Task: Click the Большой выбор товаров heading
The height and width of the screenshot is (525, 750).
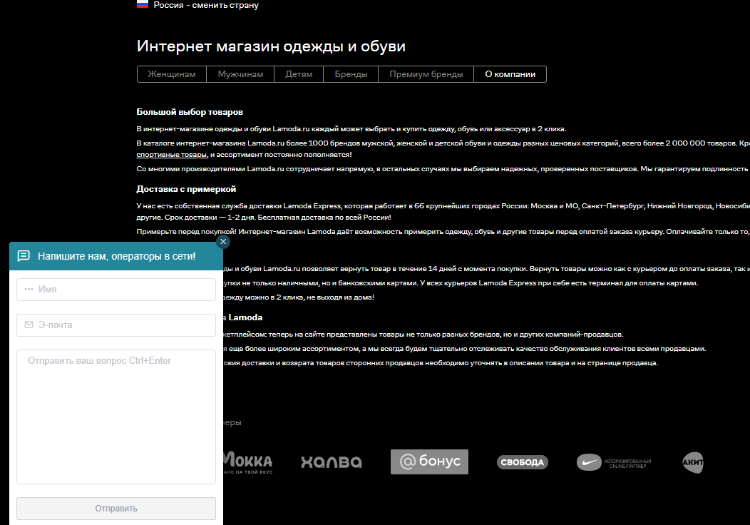Action: coord(190,112)
